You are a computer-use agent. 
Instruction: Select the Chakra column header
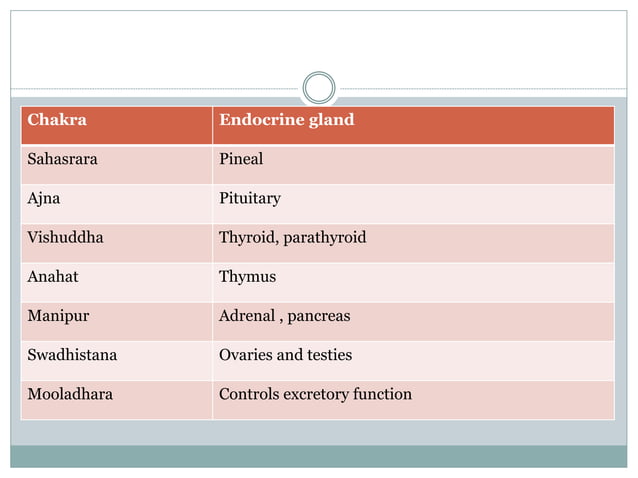coord(57,121)
